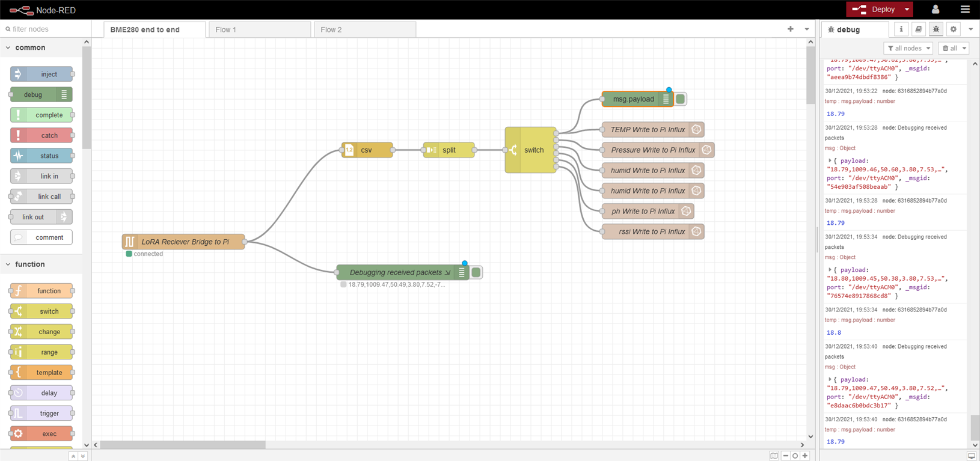
Task: Expand all palette categories button
Action: pyautogui.click(x=83, y=456)
